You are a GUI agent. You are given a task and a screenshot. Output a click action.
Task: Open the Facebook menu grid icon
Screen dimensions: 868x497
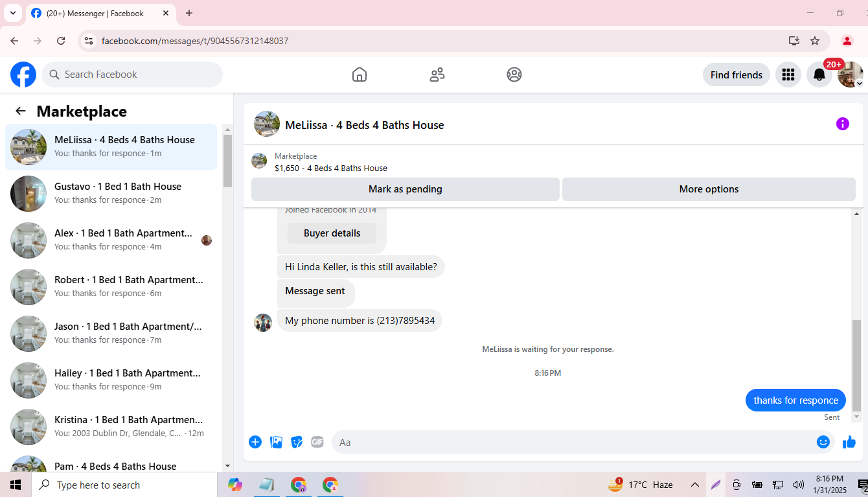(788, 75)
